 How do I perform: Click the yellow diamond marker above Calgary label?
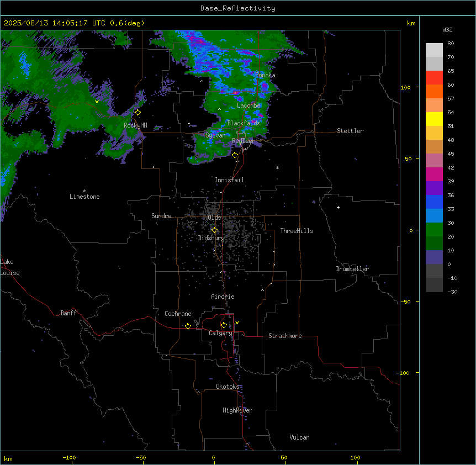tap(224, 325)
